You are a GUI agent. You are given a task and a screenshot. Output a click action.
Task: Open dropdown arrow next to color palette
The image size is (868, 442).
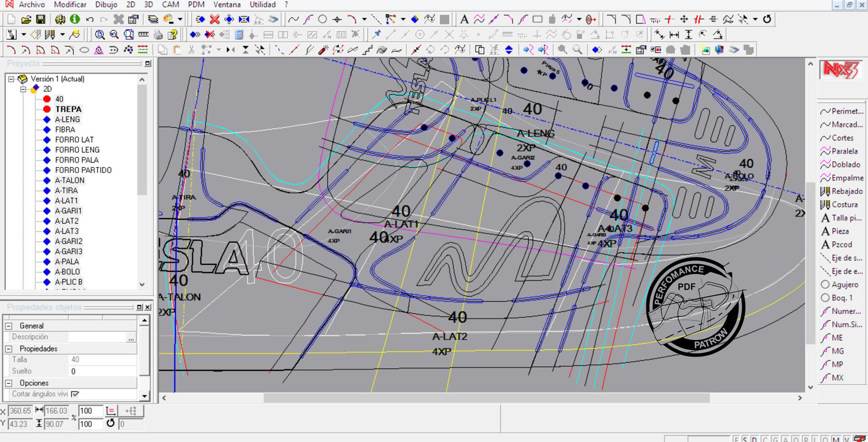point(180,19)
